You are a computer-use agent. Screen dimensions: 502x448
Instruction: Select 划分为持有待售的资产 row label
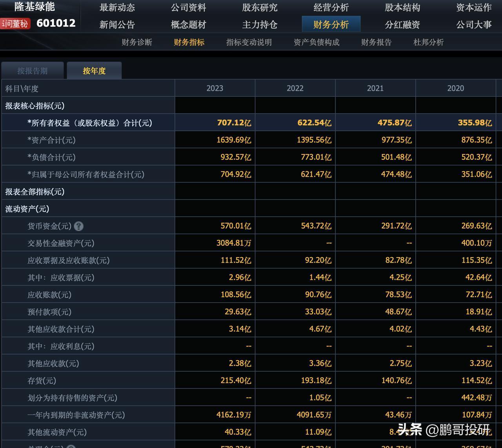point(72,398)
